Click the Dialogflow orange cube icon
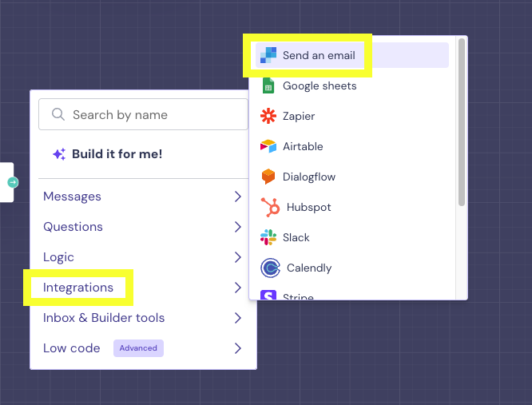Image resolution: width=532 pixels, height=405 pixels. 268,177
